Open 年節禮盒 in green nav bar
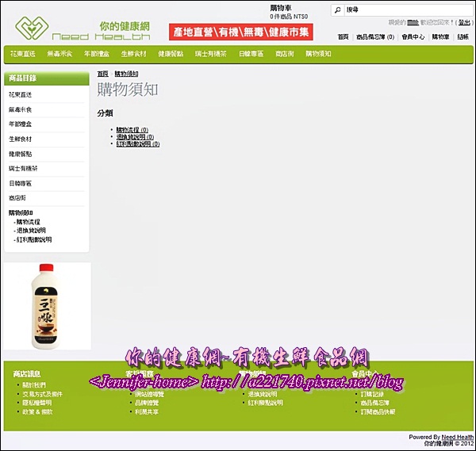This screenshot has width=476, height=451. click(97, 54)
